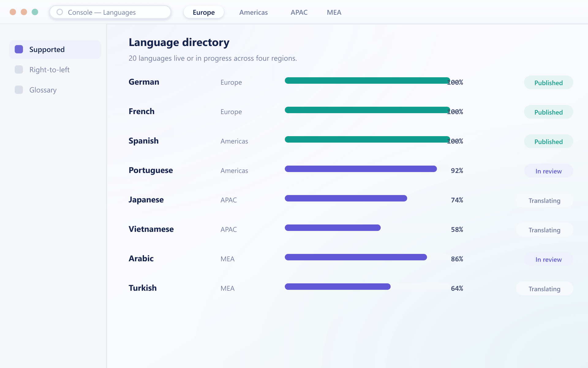
Task: Select the Japanese language name
Action: click(146, 200)
